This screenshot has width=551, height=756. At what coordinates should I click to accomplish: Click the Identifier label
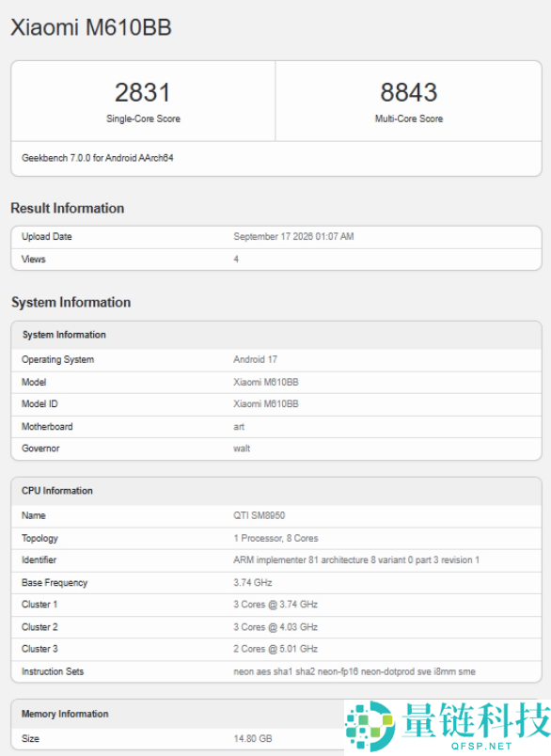(x=39, y=559)
